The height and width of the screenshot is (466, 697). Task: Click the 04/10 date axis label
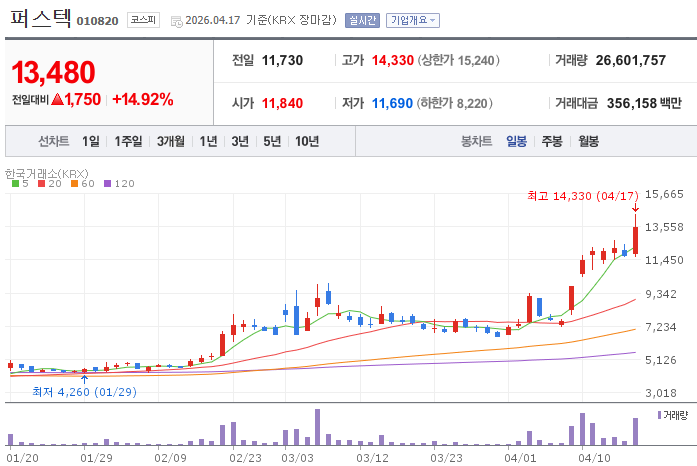(594, 458)
